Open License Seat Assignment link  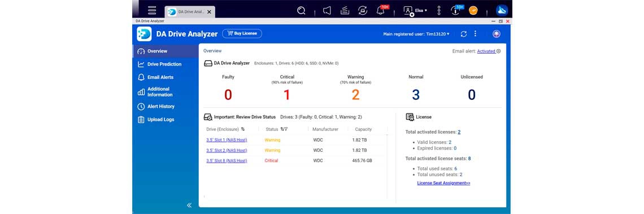coord(443,183)
